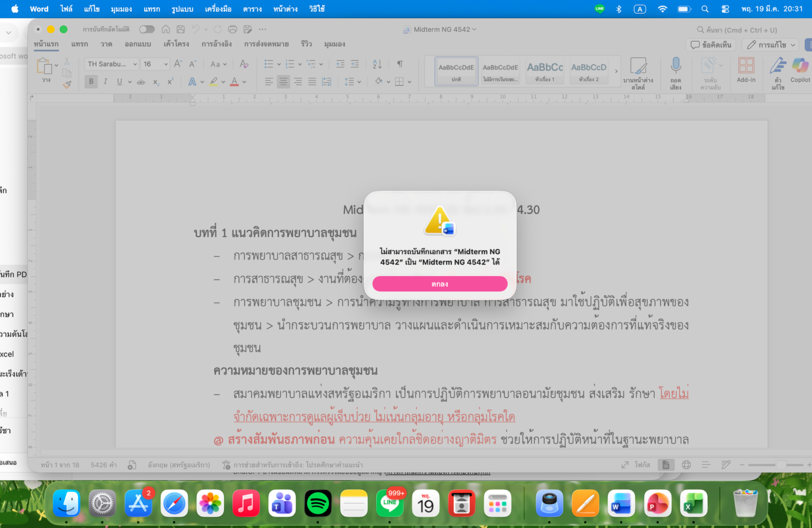Toggle Superscript formatting

click(170, 82)
